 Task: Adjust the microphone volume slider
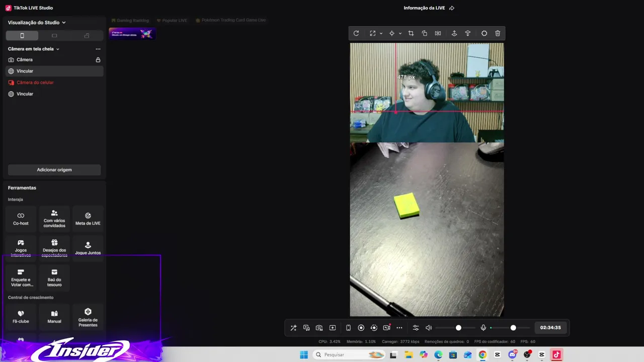point(510,328)
